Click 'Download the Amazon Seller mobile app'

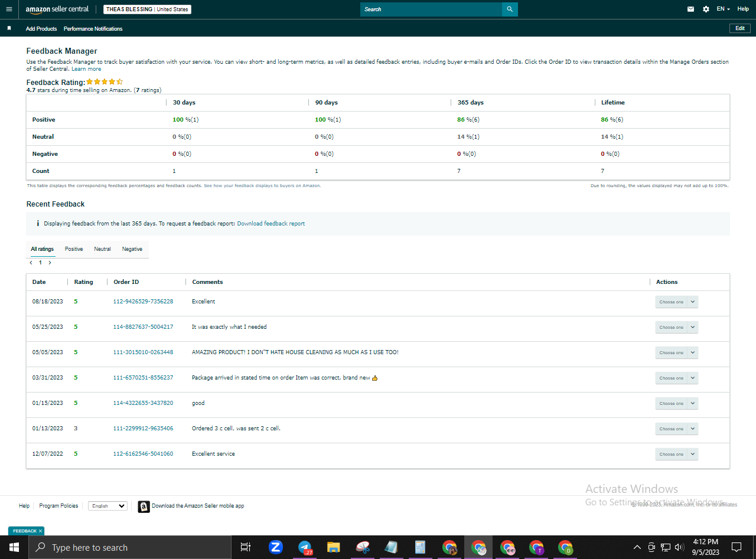198,506
